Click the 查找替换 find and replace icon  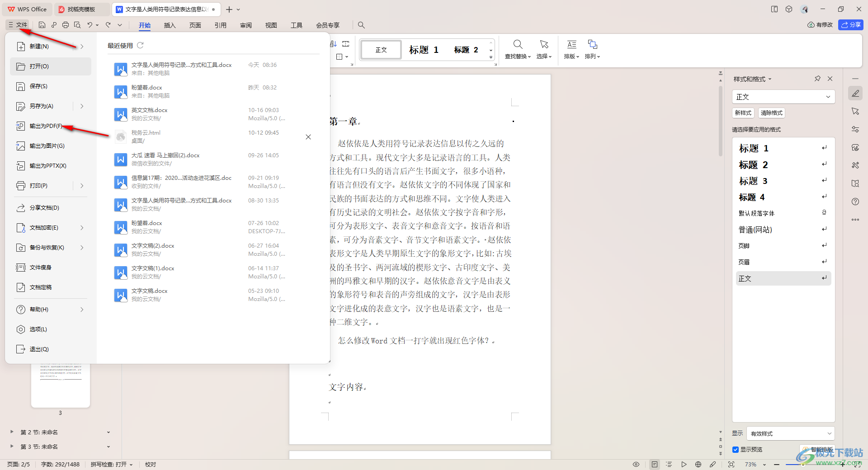[x=518, y=44]
